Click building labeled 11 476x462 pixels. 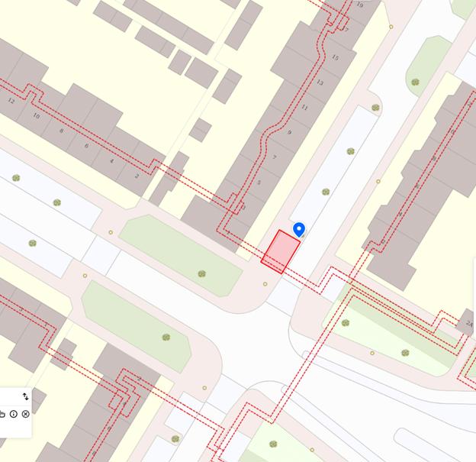click(304, 108)
